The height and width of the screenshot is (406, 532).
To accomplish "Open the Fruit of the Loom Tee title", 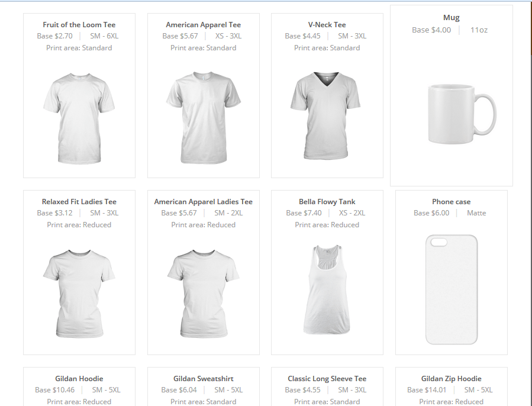I will tap(79, 25).
